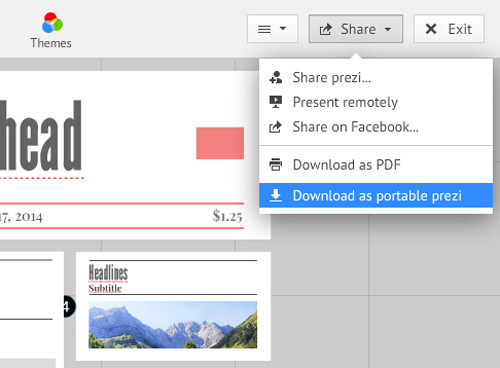This screenshot has height=368, width=500.
Task: Click the share icon inside Share button
Action: (x=326, y=29)
